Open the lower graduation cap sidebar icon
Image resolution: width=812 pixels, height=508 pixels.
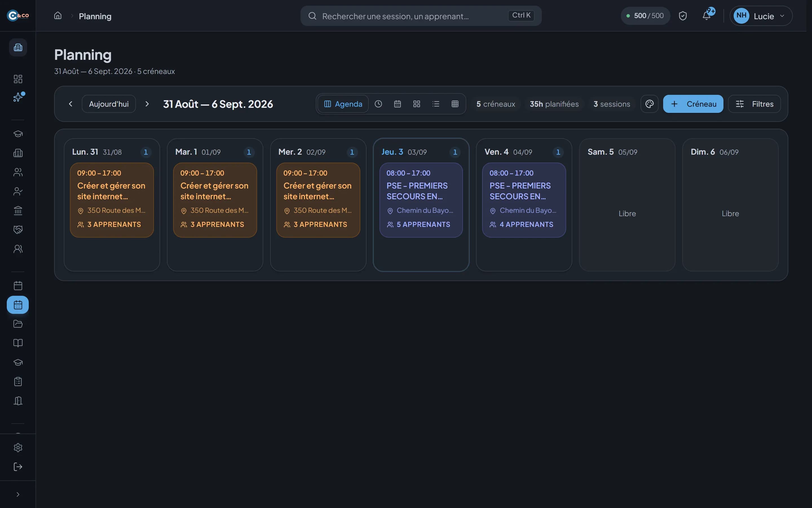(18, 363)
